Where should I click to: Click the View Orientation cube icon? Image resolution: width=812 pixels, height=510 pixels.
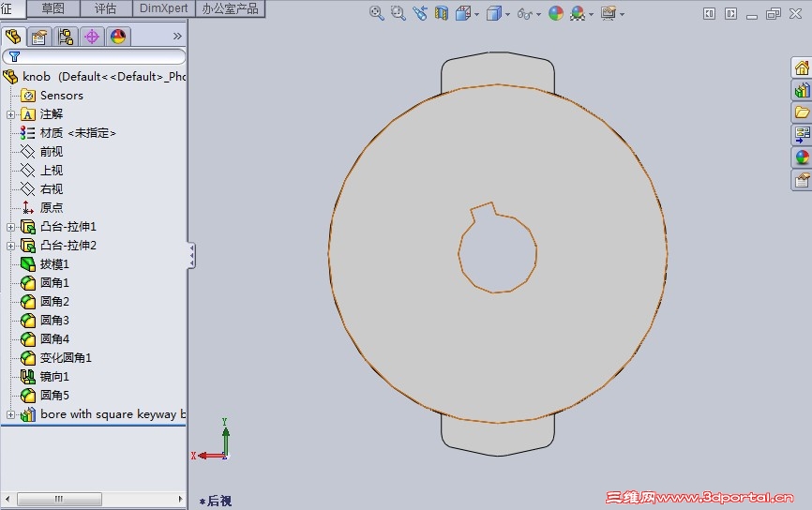[x=463, y=13]
